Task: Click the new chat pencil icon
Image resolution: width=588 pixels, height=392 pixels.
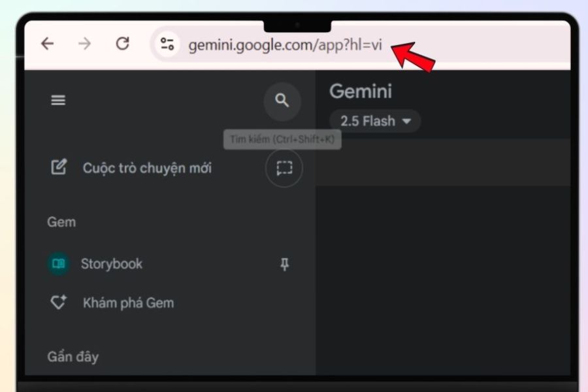Action: click(59, 167)
